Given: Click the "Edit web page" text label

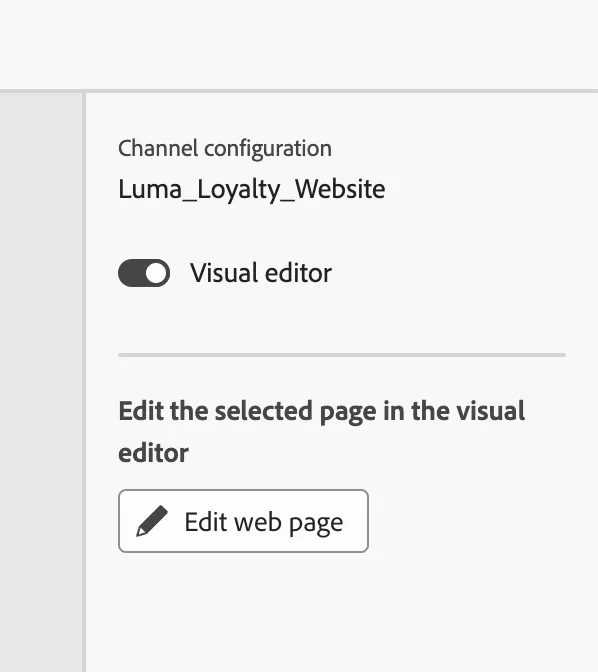Looking at the screenshot, I should pyautogui.click(x=264, y=522).
